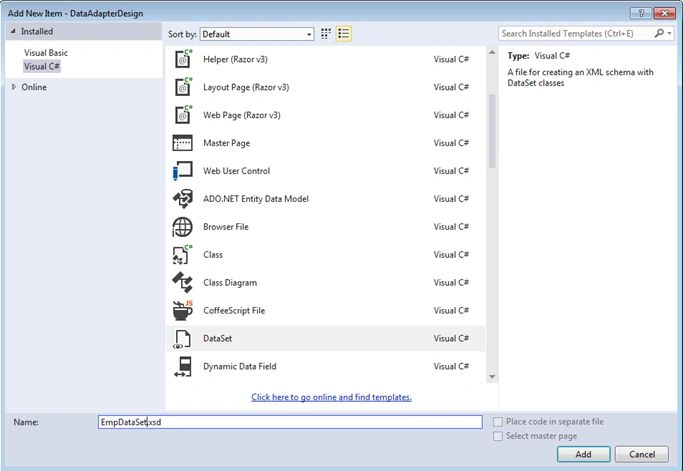This screenshot has height=471, width=683.
Task: Select the Web User Control icon
Action: pos(183,171)
